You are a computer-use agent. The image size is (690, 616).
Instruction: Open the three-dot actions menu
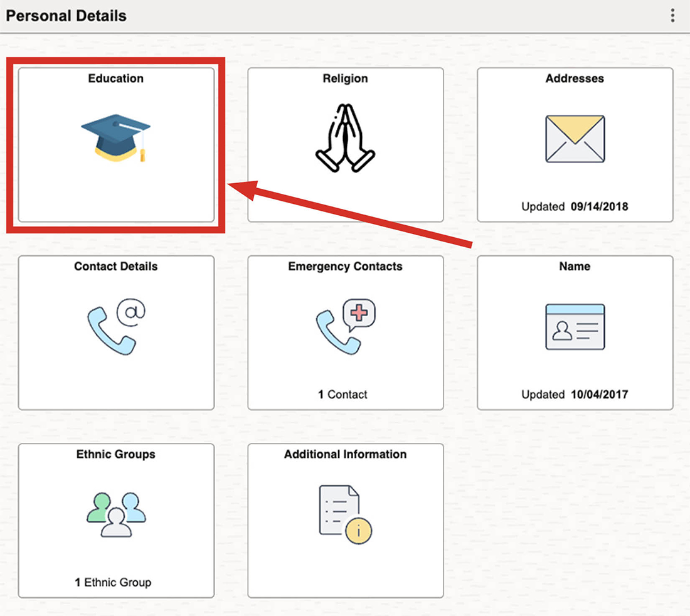click(672, 16)
